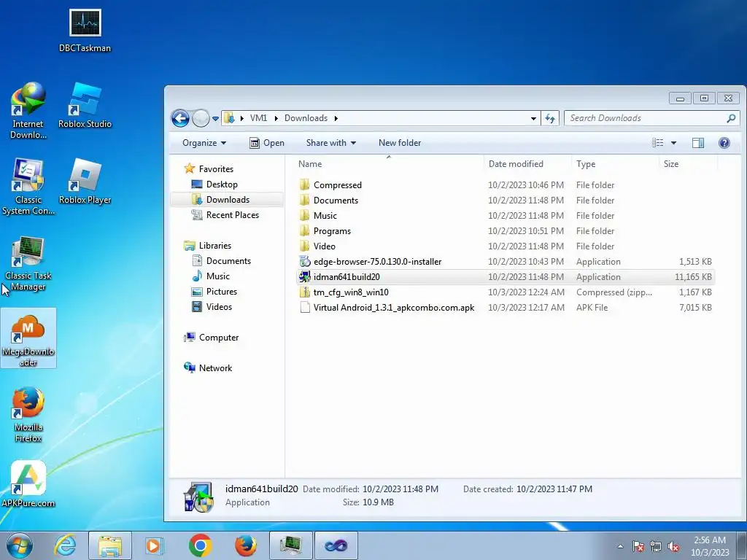747x560 pixels.
Task: Click the idman641build20 details pane thumbnail
Action: [198, 497]
